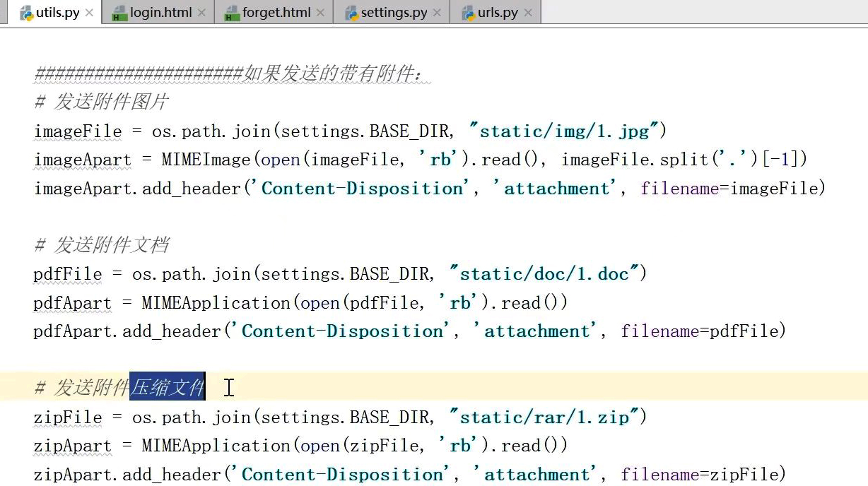Click the Python file icon on utils.py tab

pyautogui.click(x=26, y=13)
